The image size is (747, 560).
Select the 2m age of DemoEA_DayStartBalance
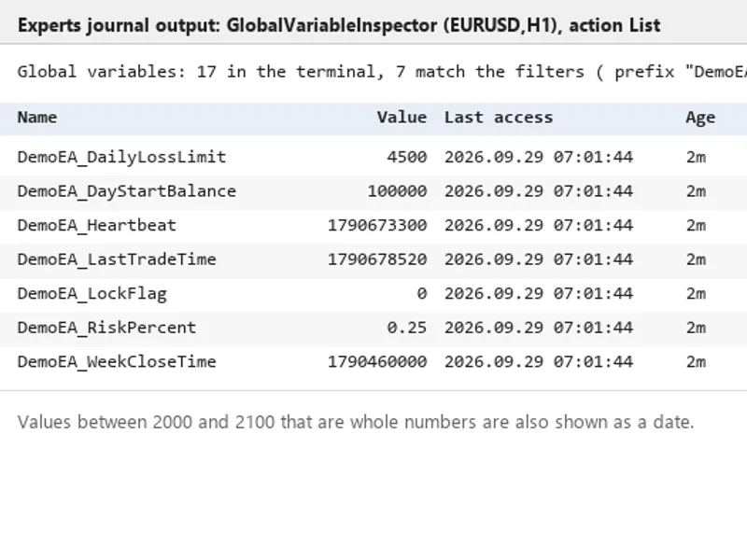point(696,191)
